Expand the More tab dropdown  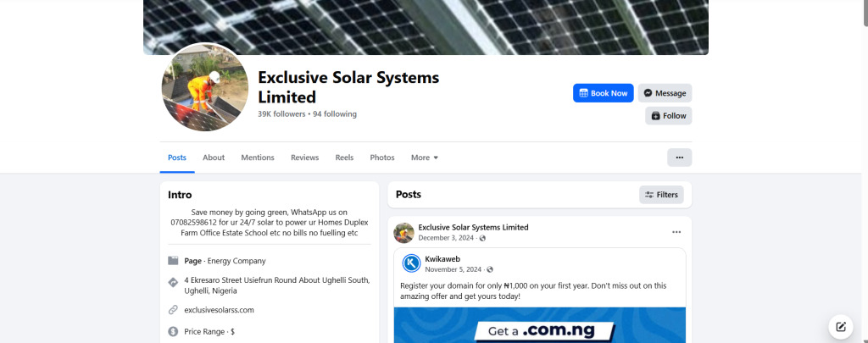coord(424,158)
